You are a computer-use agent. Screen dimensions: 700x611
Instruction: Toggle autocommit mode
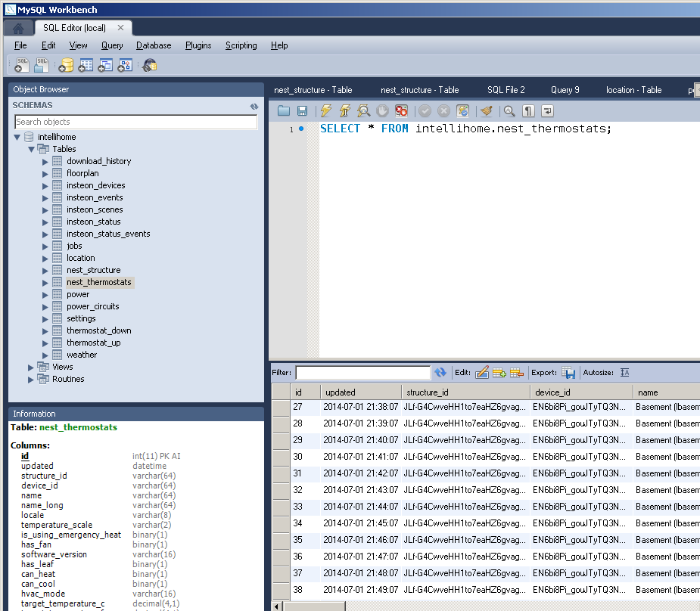pyautogui.click(x=462, y=110)
